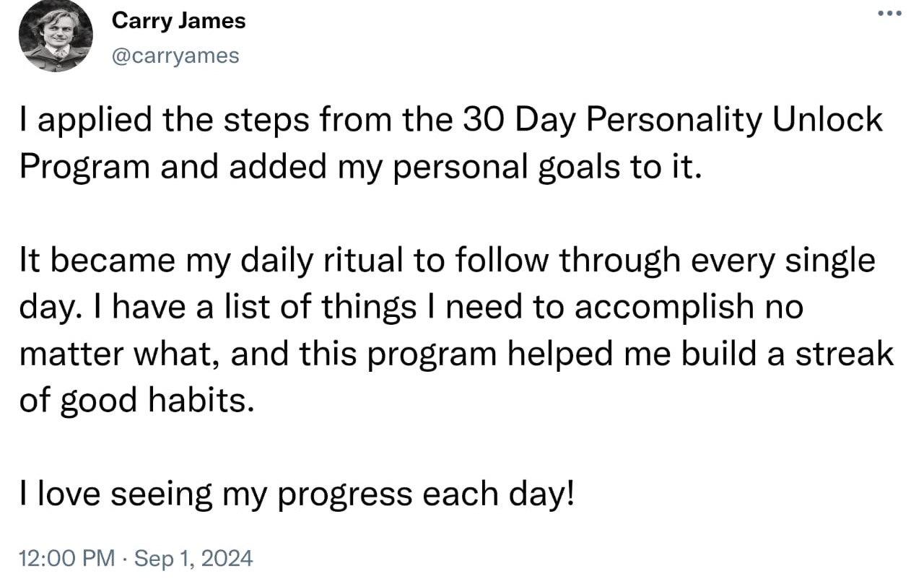
Task: Click "I applied" at the tweet's start
Action: point(79,120)
